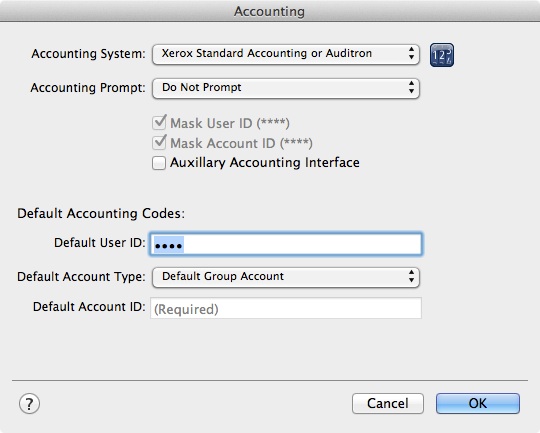540x433 pixels.
Task: Click the Default Account ID field
Action: [x=286, y=308]
